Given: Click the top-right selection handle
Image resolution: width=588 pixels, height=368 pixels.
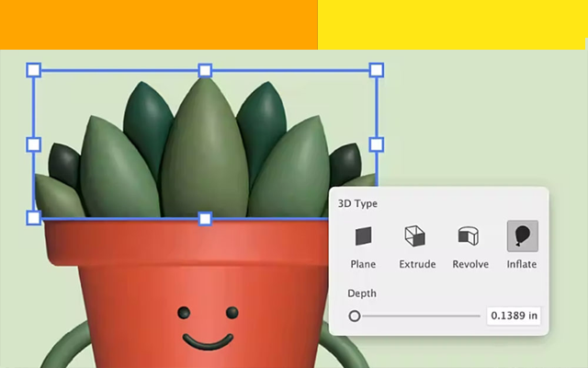Looking at the screenshot, I should (x=377, y=70).
